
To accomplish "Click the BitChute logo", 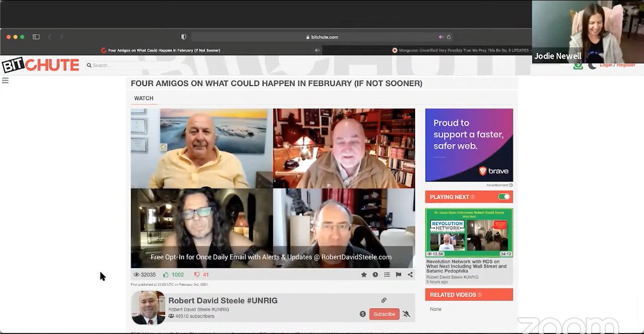I will [40, 65].
